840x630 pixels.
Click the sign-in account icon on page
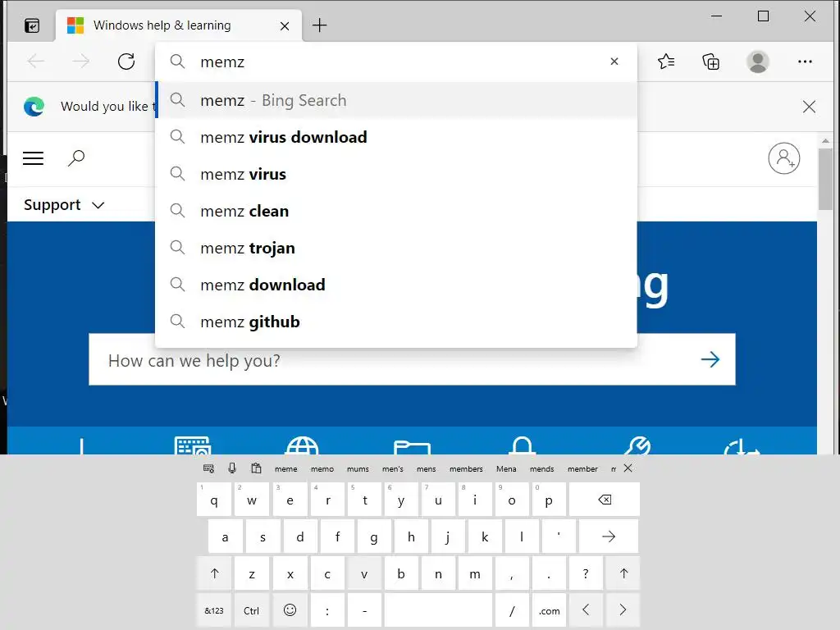coord(783,158)
